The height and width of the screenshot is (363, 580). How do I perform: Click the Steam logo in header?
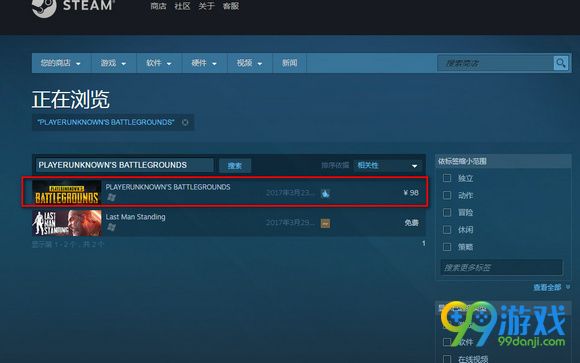(73, 7)
